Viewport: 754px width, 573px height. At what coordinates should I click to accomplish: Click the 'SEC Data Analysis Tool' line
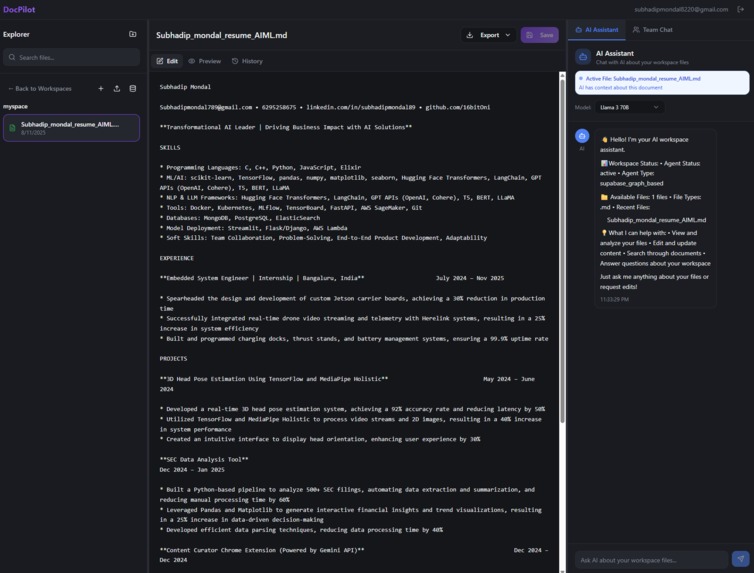tap(204, 459)
